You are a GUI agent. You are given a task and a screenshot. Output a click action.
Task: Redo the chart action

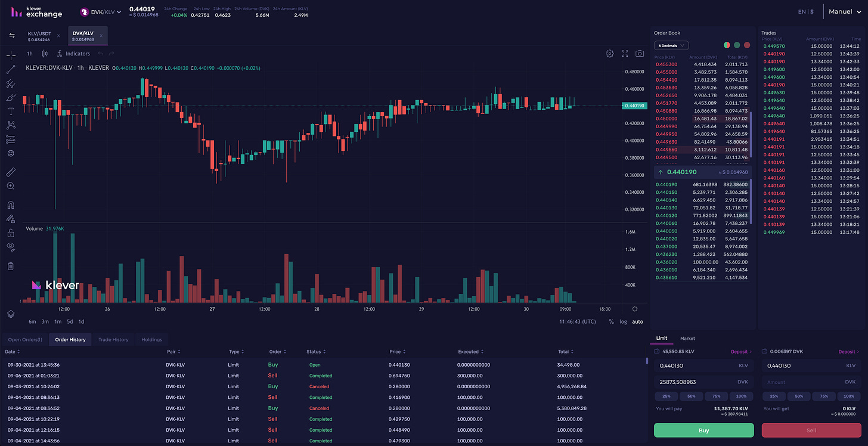111,54
